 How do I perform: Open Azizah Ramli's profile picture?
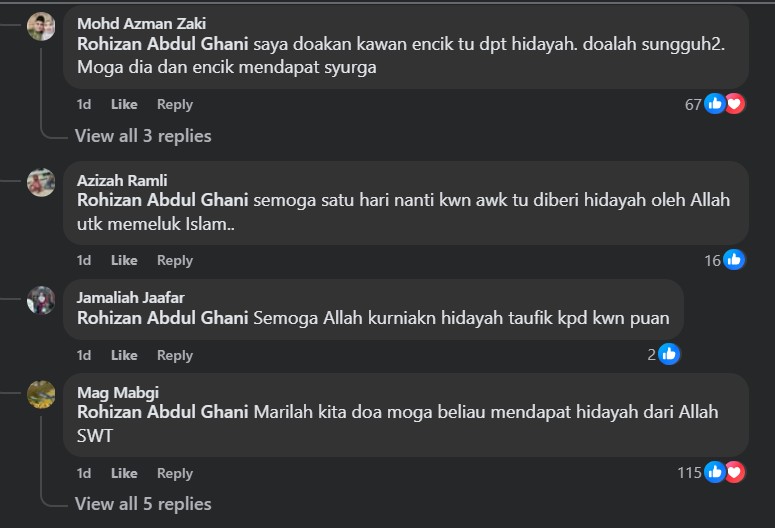[40, 183]
